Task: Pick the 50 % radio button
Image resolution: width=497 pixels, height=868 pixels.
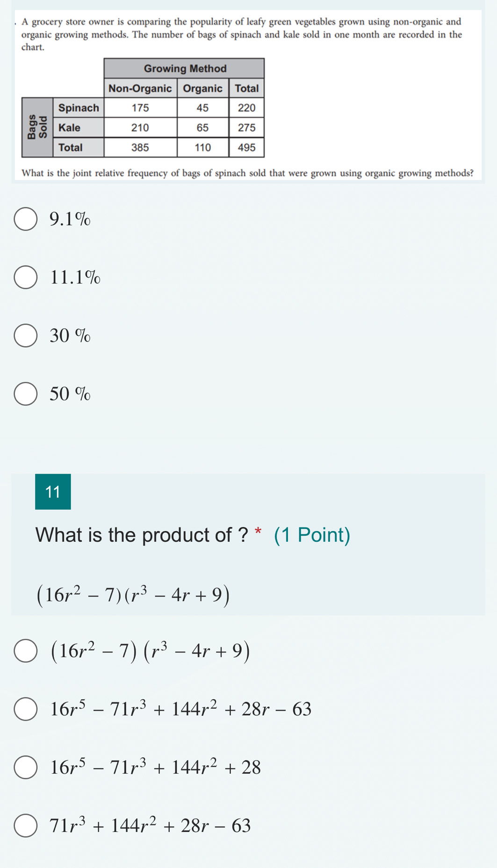Action: [x=25, y=394]
